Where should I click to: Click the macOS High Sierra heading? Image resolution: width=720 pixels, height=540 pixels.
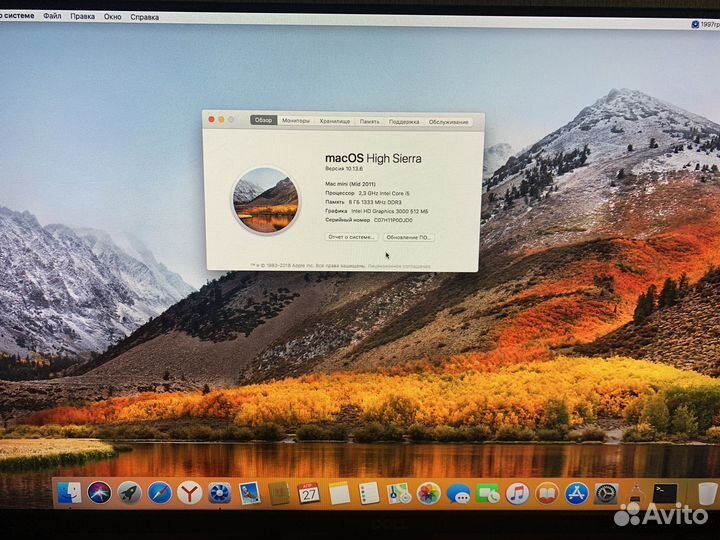373,158
